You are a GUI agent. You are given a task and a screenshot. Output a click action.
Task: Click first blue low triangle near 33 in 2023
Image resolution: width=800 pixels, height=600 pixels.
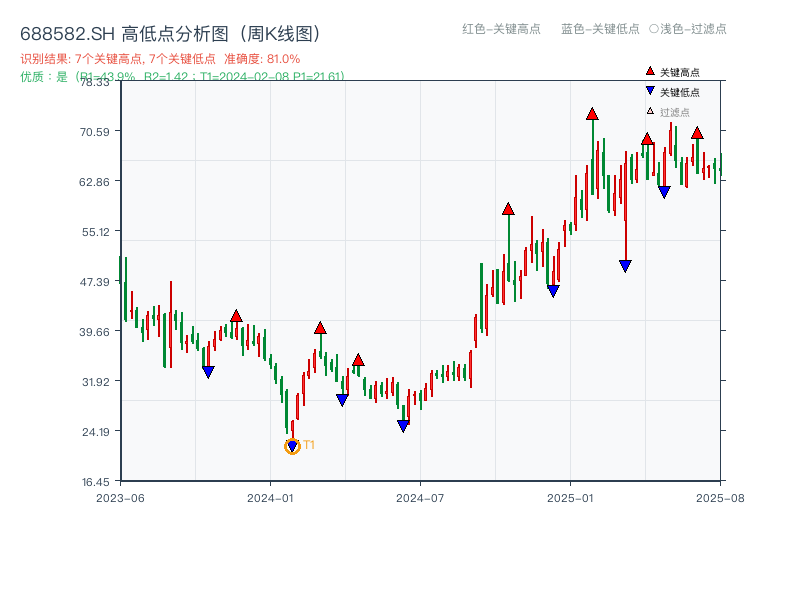tap(208, 372)
